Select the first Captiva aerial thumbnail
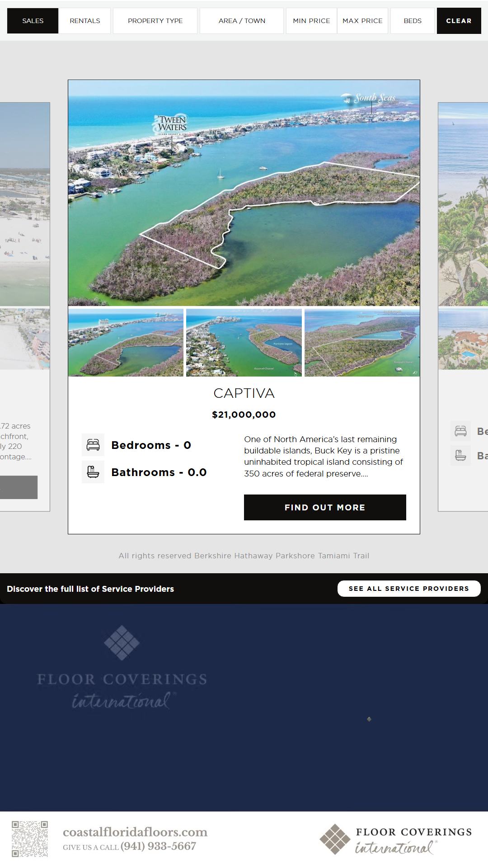 click(126, 343)
